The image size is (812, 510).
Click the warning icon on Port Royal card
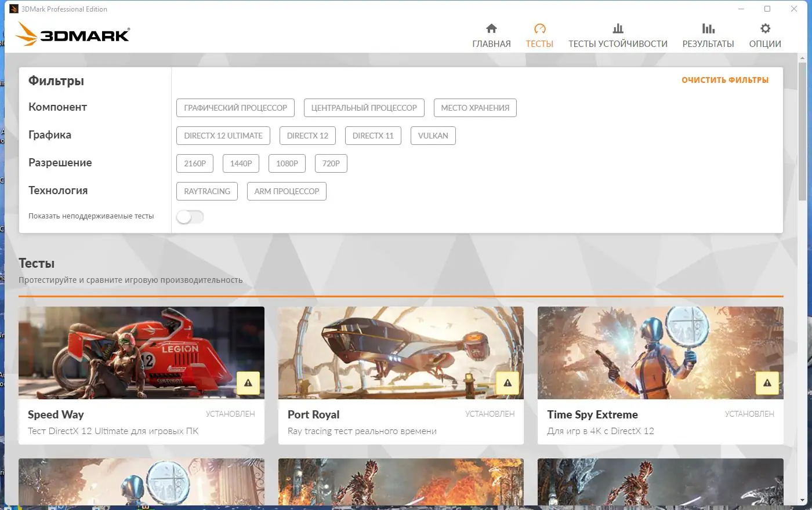coord(507,382)
